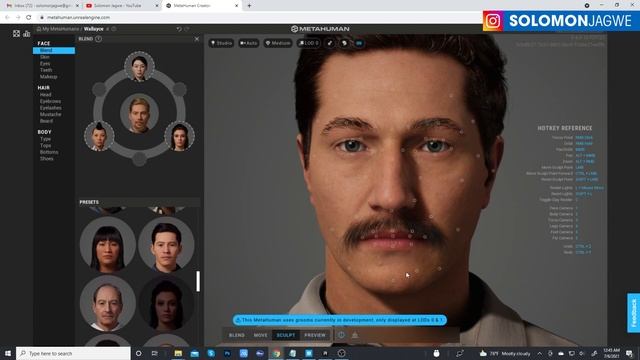Open the Bottoms body category
This screenshot has height=360, width=640.
pyautogui.click(x=49, y=152)
